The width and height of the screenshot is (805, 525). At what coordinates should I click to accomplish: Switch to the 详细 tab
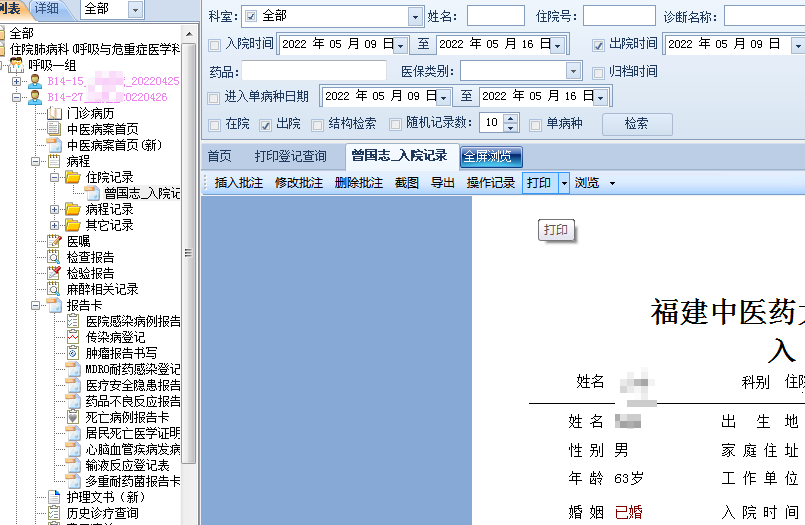click(47, 8)
